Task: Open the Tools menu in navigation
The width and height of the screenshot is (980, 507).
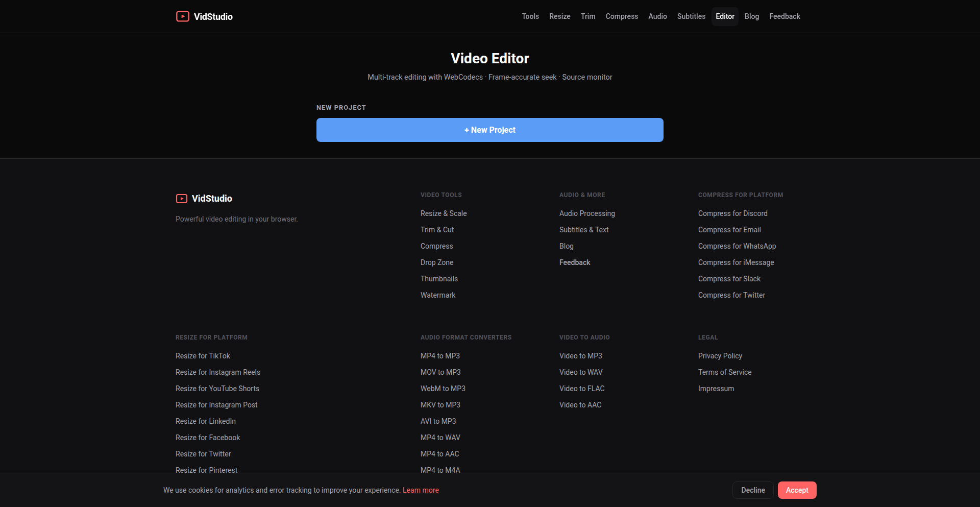Action: point(530,16)
